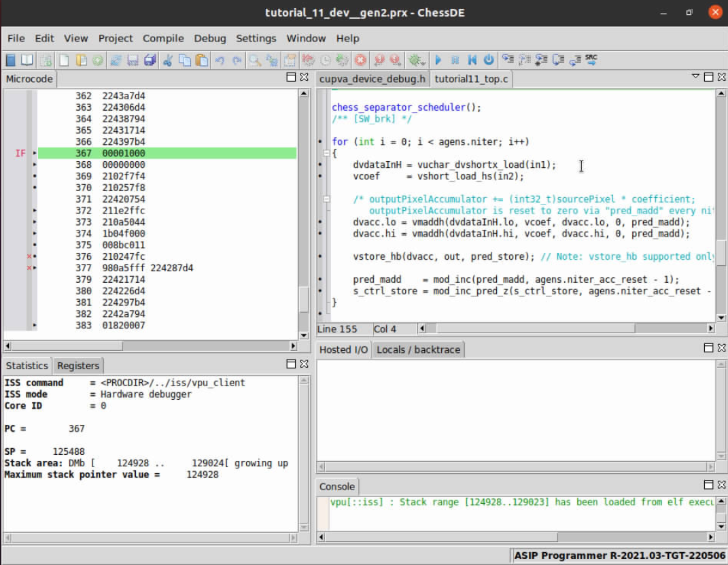Open the editor tab list dropdown arrow
This screenshot has width=728, height=565.
pyautogui.click(x=695, y=77)
